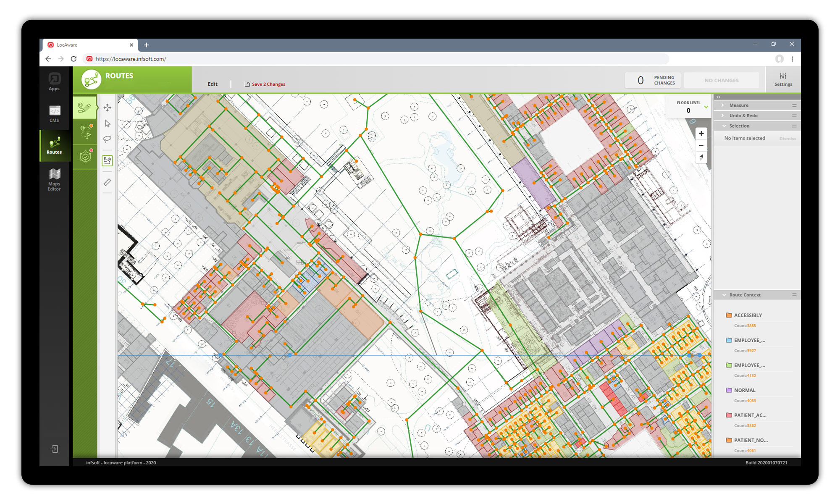Open the CMS app in sidebar
The width and height of the screenshot is (840, 504).
[x=54, y=113]
